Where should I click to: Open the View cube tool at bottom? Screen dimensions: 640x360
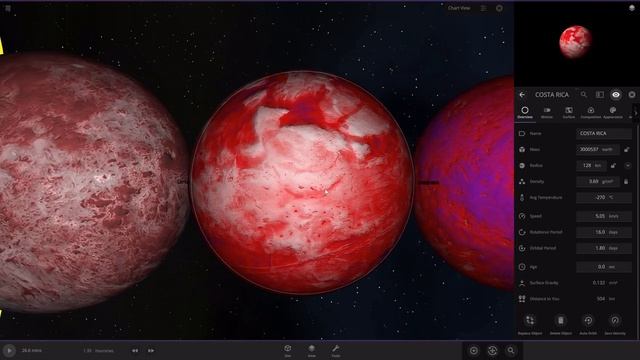pos(288,350)
